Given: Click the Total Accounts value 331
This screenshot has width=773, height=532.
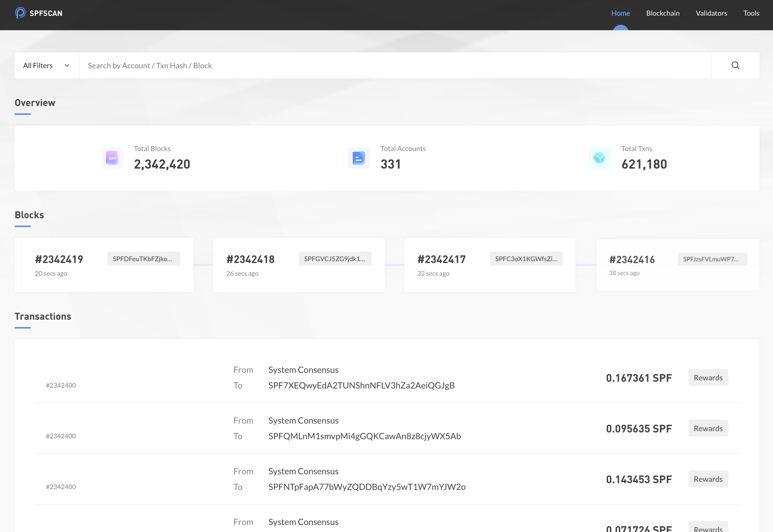Looking at the screenshot, I should point(391,164).
